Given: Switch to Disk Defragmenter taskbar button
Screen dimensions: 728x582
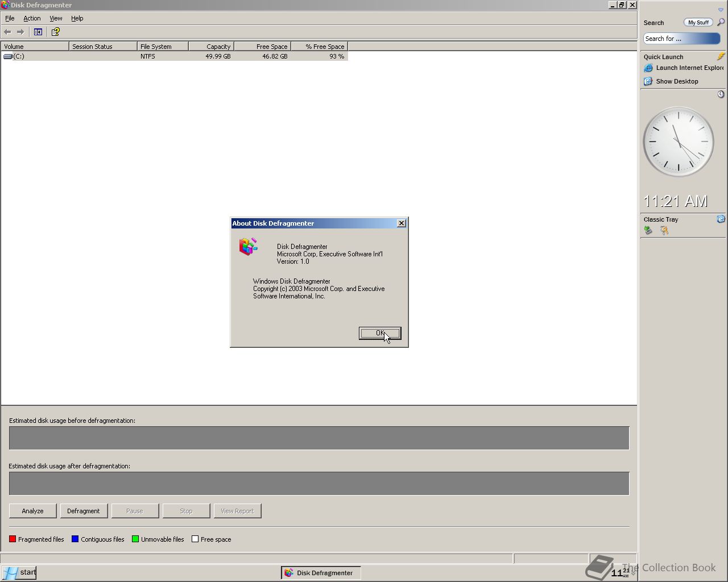Looking at the screenshot, I should [x=321, y=573].
